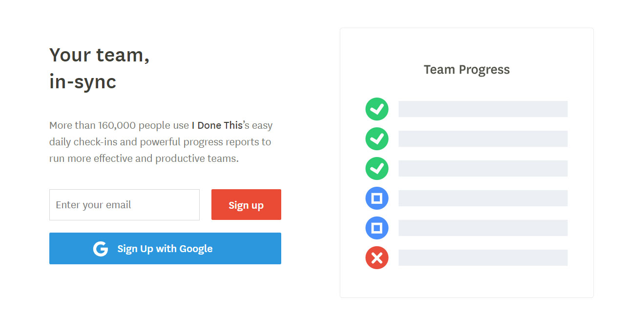Click the gray bar beside first blue square
644x335 pixels.
[483, 198]
